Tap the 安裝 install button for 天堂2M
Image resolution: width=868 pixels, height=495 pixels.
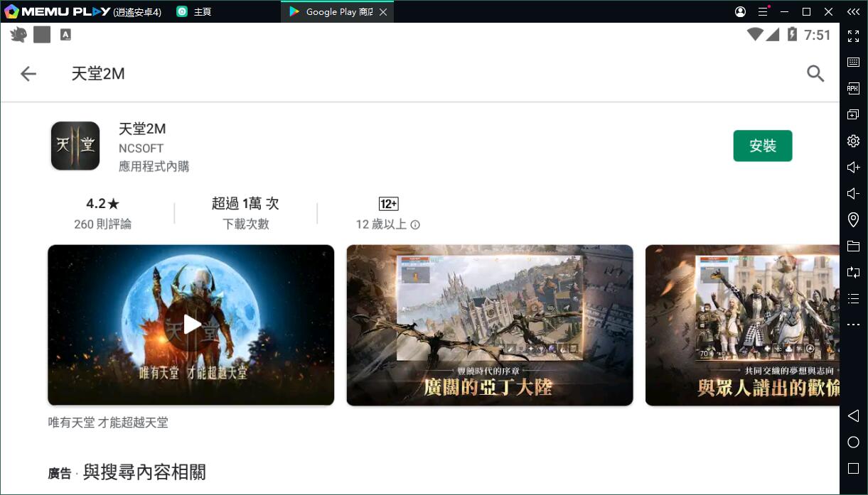pyautogui.click(x=762, y=145)
